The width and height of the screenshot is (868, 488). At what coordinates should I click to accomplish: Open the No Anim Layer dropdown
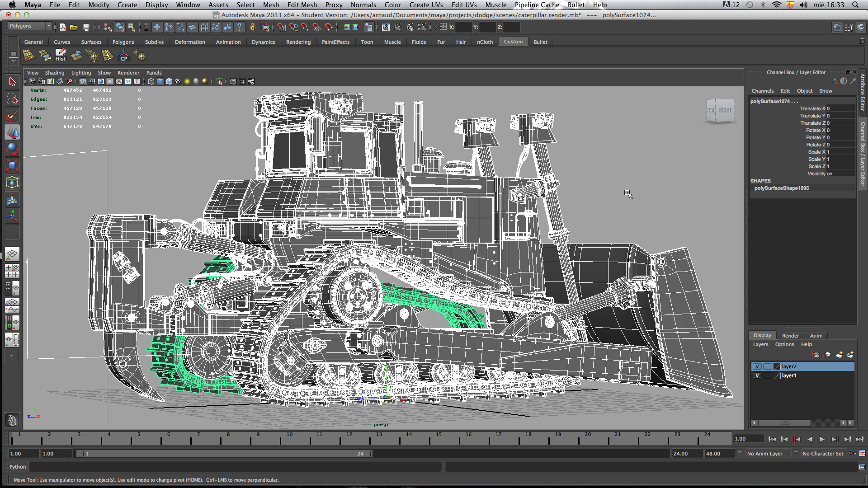click(x=768, y=453)
